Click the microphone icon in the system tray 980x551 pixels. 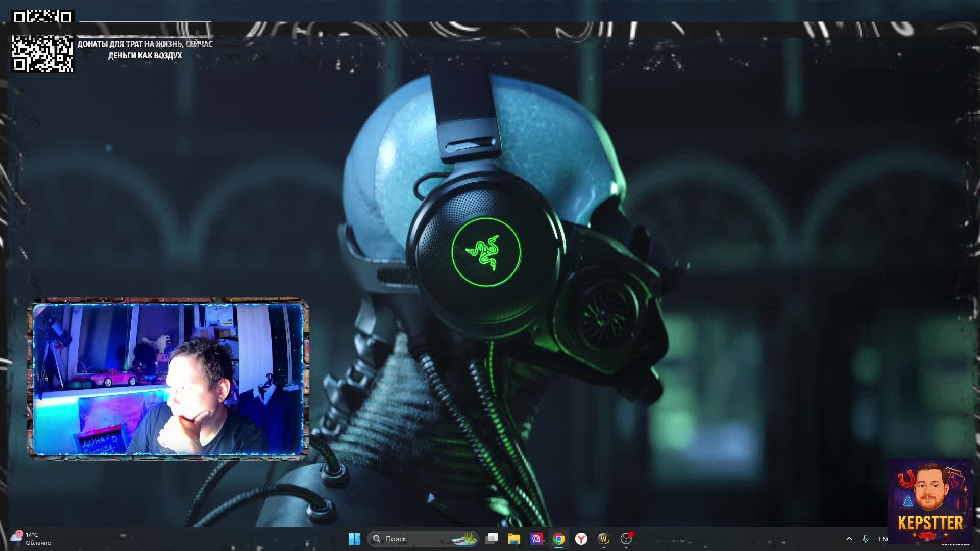(x=866, y=539)
